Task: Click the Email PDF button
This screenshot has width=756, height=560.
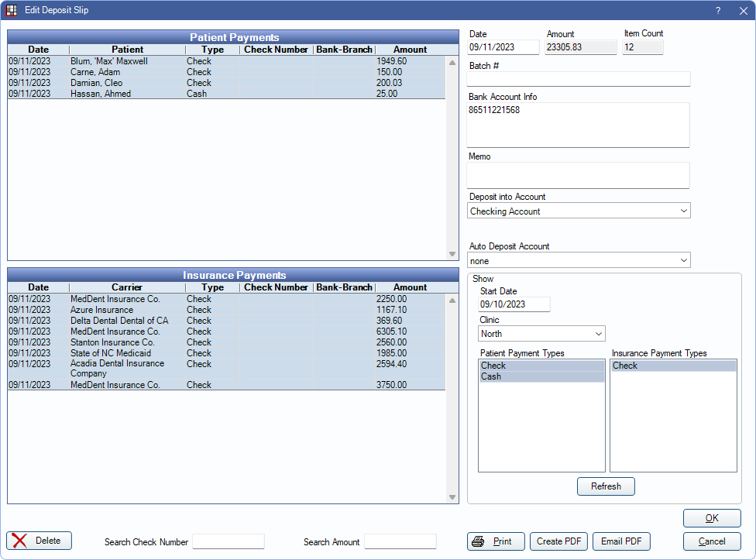Action: coord(621,541)
